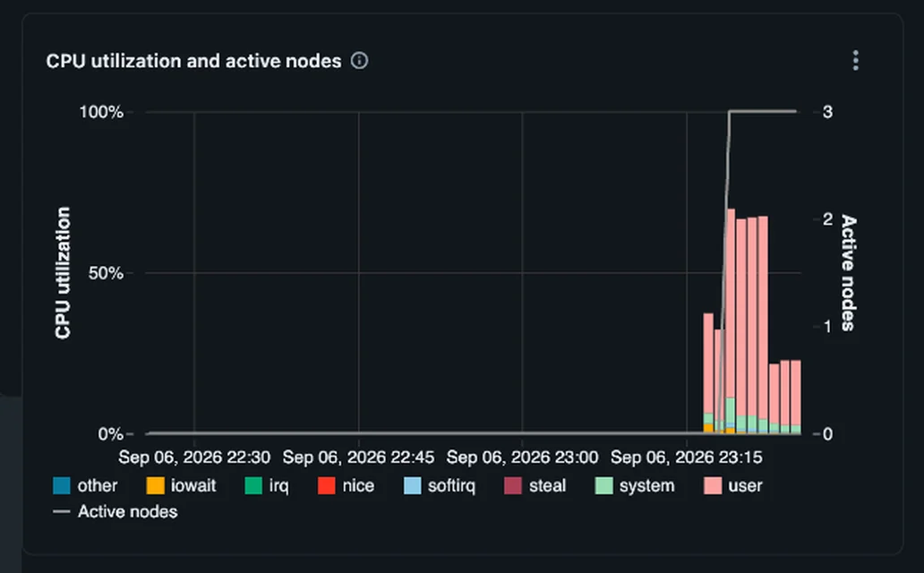Open the three-dot chart options menu
Image resolution: width=924 pixels, height=573 pixels.
coord(856,60)
